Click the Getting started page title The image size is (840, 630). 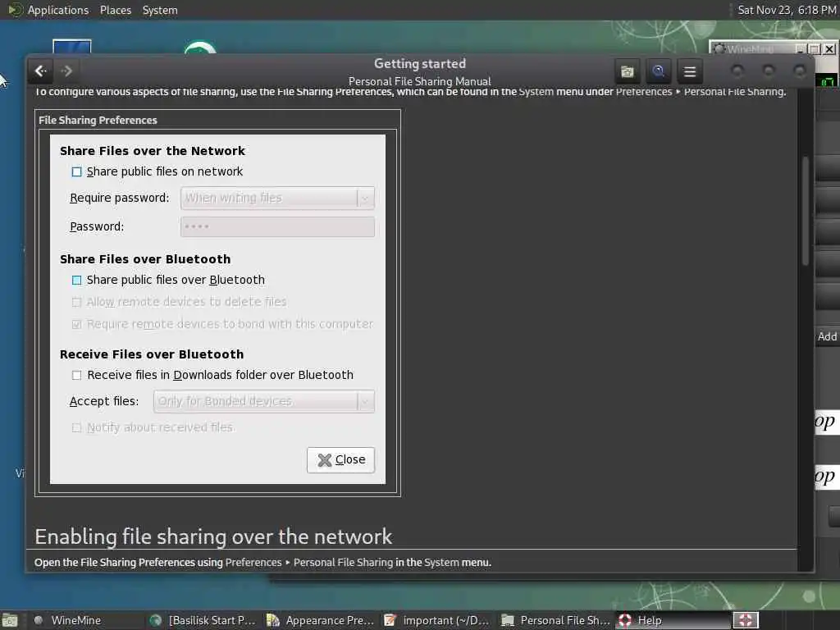[420, 63]
